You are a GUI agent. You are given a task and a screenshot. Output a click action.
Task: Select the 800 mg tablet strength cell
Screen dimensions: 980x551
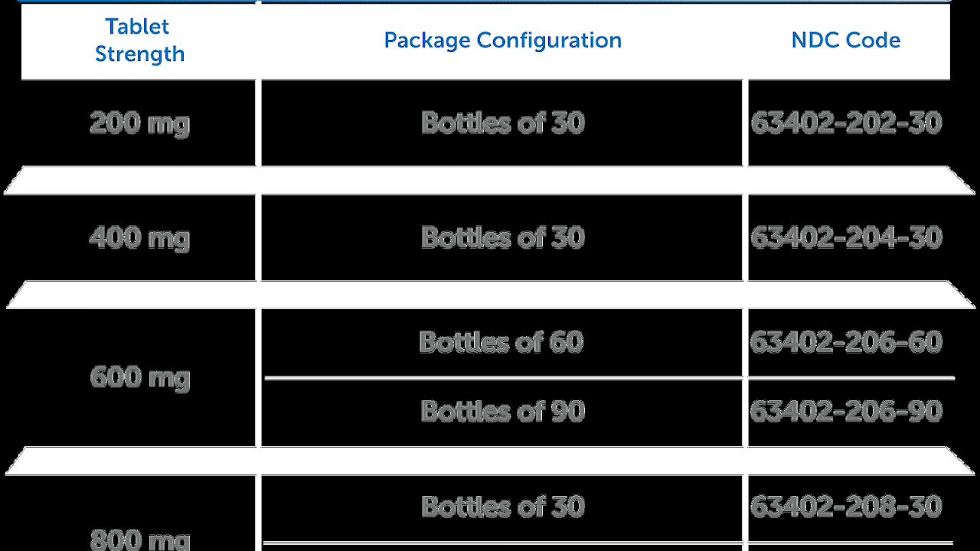tap(139, 539)
